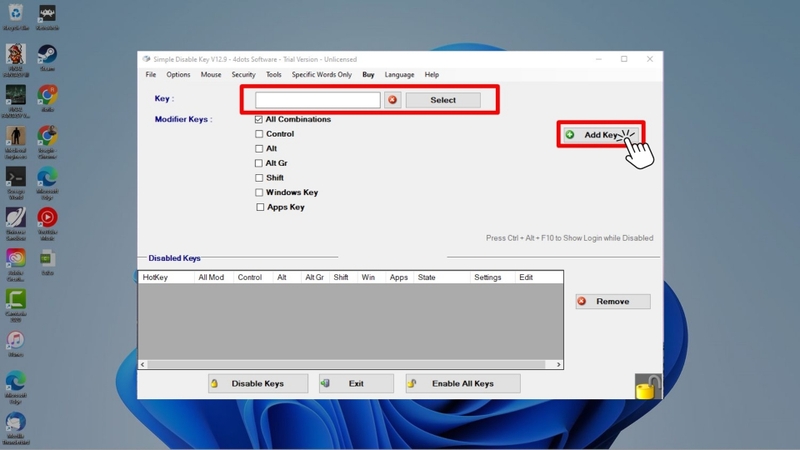Open the Mozilla Thunderbird desktop shortcut

pyautogui.click(x=16, y=429)
